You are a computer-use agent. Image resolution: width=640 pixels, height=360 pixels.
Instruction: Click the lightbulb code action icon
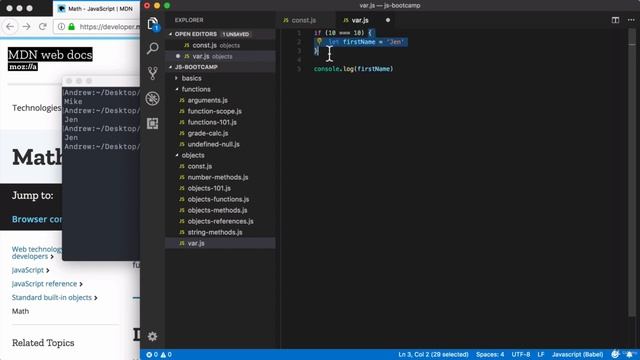point(319,41)
